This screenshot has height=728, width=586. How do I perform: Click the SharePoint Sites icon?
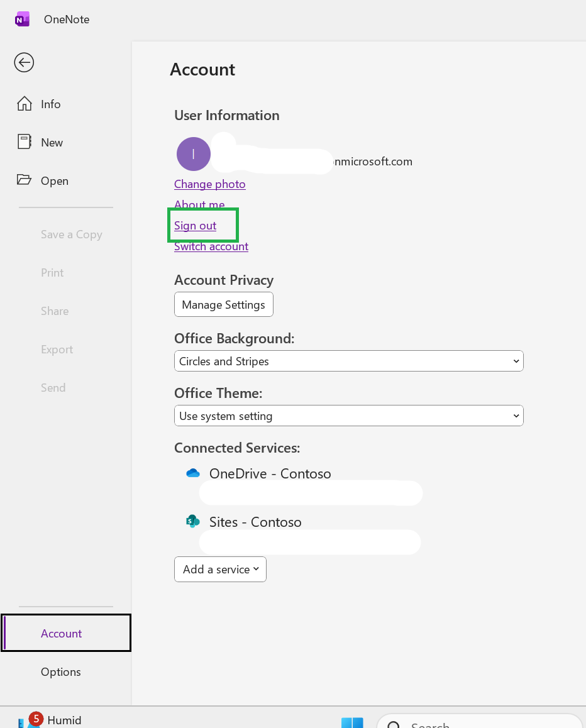click(192, 521)
